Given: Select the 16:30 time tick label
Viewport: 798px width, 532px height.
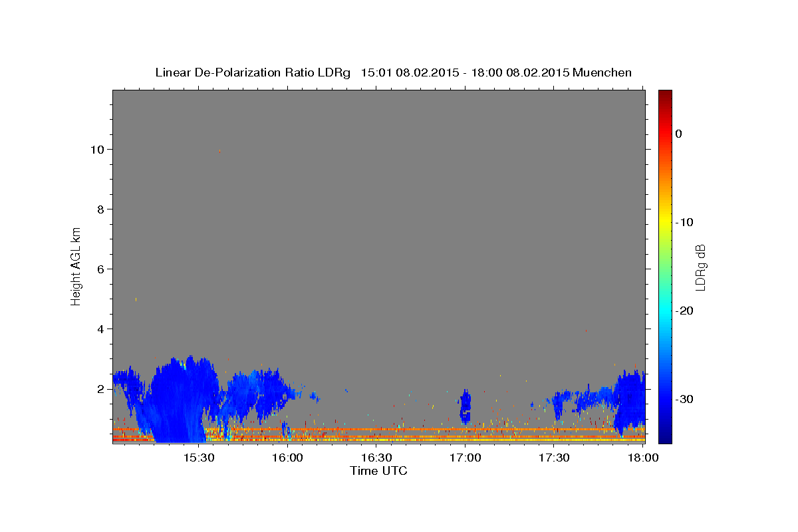Looking at the screenshot, I should point(376,458).
